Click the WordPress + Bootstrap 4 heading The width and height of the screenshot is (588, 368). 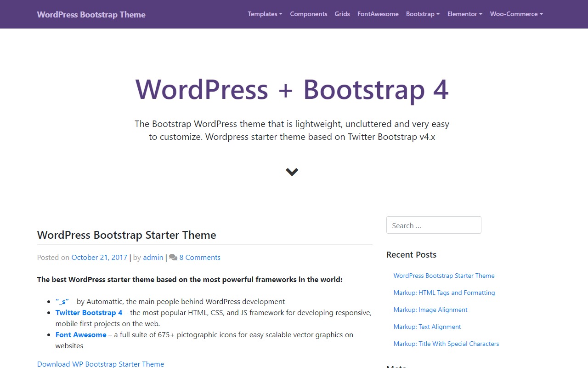point(292,89)
